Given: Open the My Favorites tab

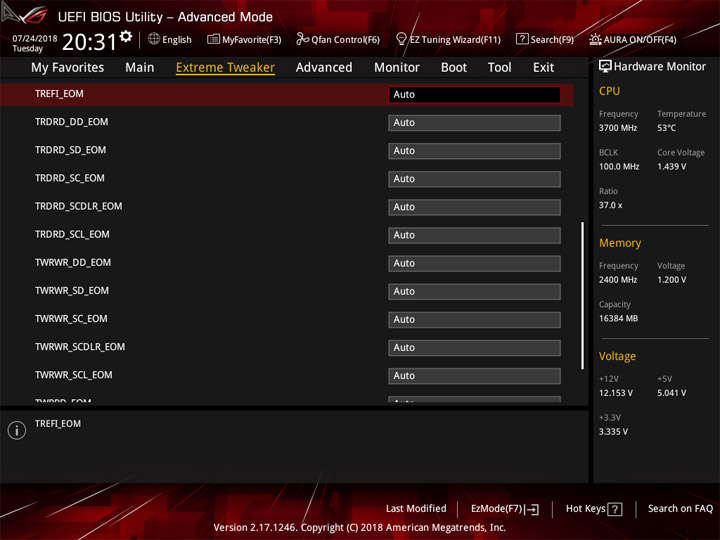Looking at the screenshot, I should point(68,68).
